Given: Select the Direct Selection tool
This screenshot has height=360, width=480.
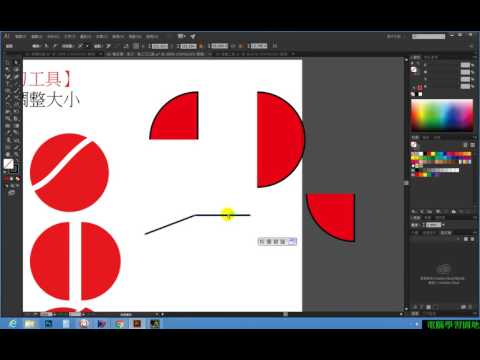Looking at the screenshot, I should click(x=16, y=63).
